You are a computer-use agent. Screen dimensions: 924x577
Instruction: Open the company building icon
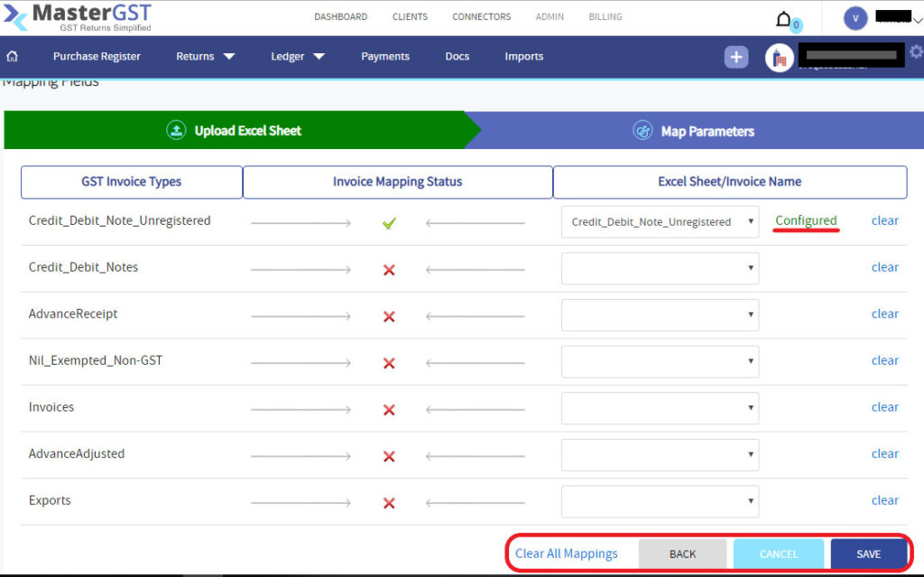[778, 57]
